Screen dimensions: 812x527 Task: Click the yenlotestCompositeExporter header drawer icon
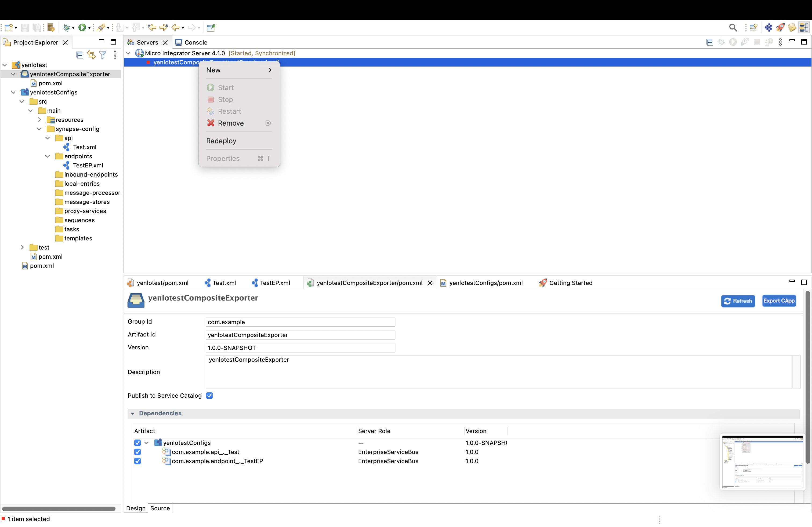click(x=136, y=300)
